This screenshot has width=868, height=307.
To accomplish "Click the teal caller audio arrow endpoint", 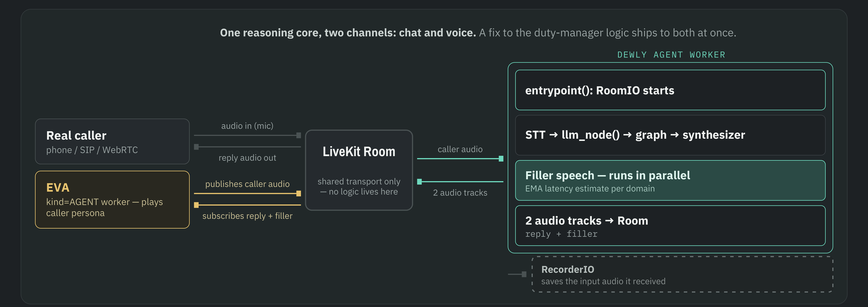I will click(501, 158).
